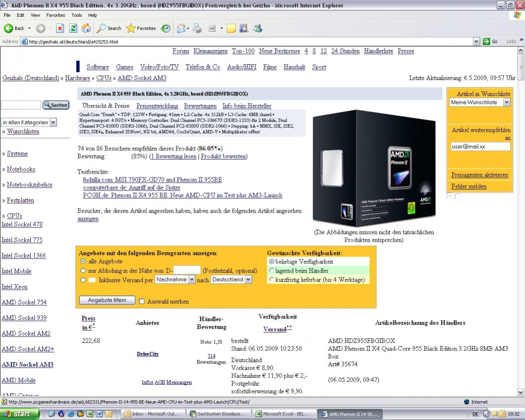525x420 pixels.
Task: Open the PCGH.de Phenom II test report link
Action: pos(183,195)
